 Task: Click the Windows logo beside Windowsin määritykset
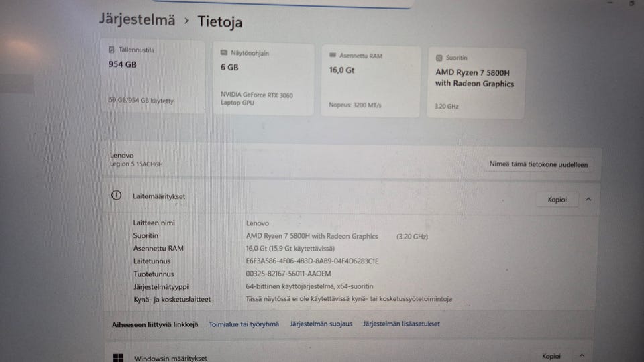coord(118,358)
